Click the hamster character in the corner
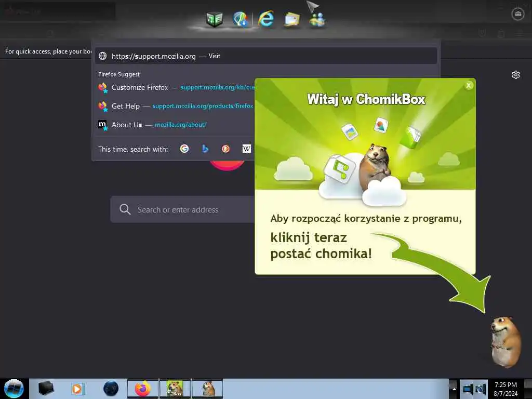 [506, 342]
